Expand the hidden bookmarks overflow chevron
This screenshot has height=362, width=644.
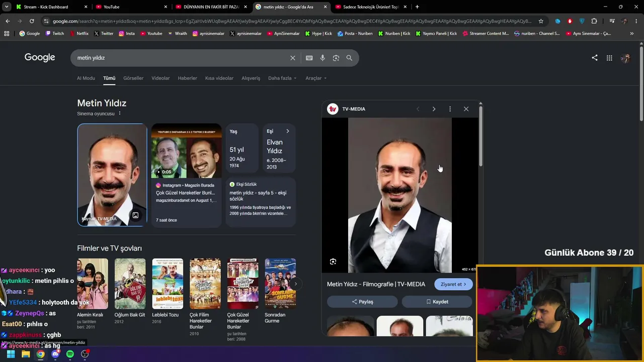coord(632,34)
